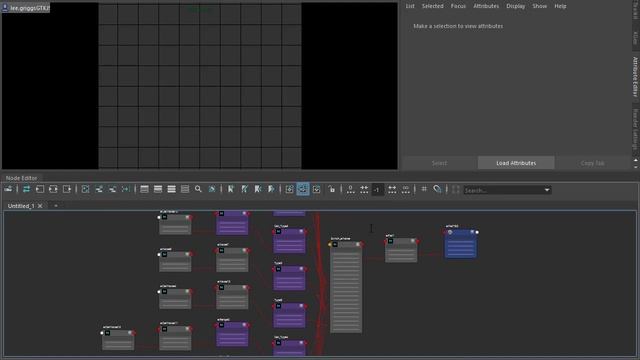The image size is (640, 360).
Task: Toggle node swatch size icon
Action: click(x=212, y=189)
